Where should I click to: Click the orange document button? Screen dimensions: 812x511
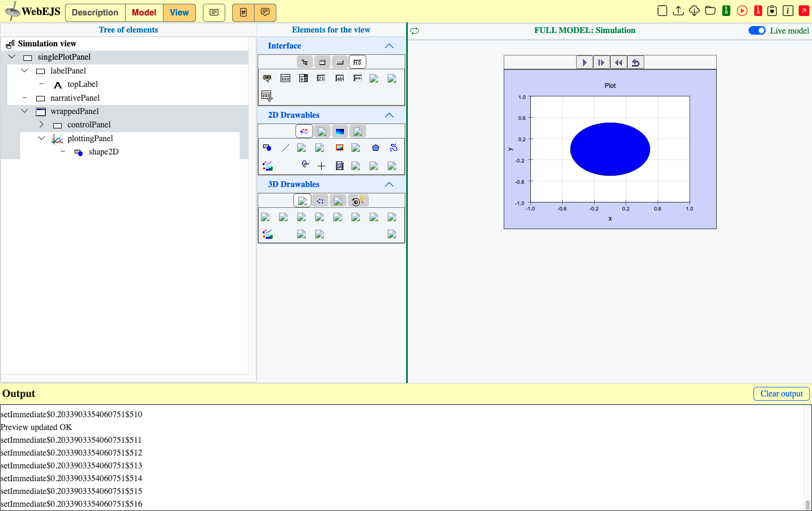(x=243, y=12)
